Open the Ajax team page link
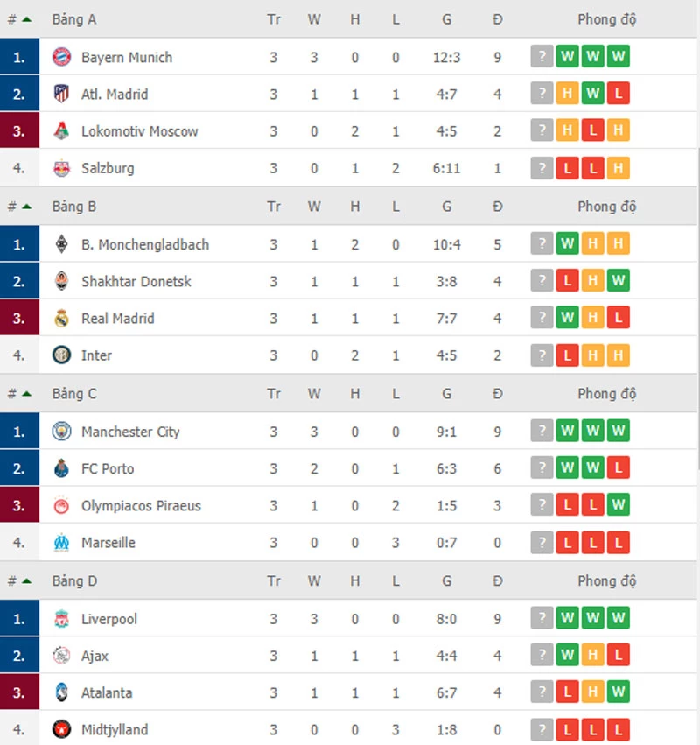This screenshot has height=745, width=700. [94, 656]
